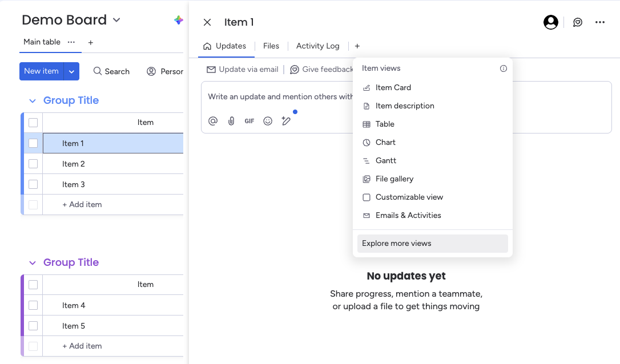This screenshot has height=364, width=620.
Task: Check the checkbox for Item 1
Action: coord(33,143)
